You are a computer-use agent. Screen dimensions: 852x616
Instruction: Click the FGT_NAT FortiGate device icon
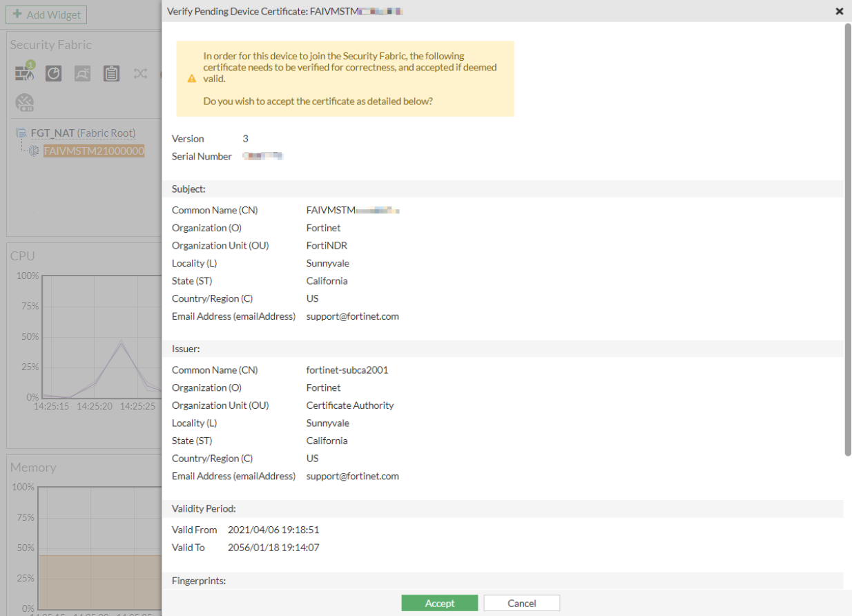pyautogui.click(x=21, y=133)
